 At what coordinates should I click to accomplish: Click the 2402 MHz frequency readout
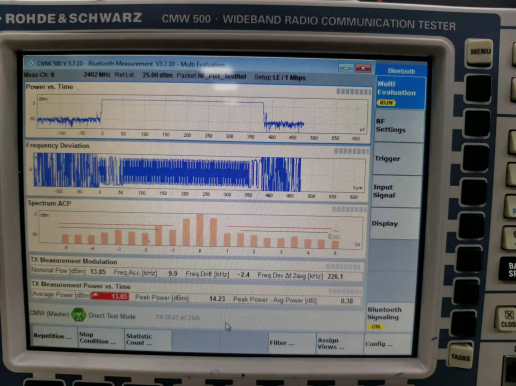click(97, 75)
